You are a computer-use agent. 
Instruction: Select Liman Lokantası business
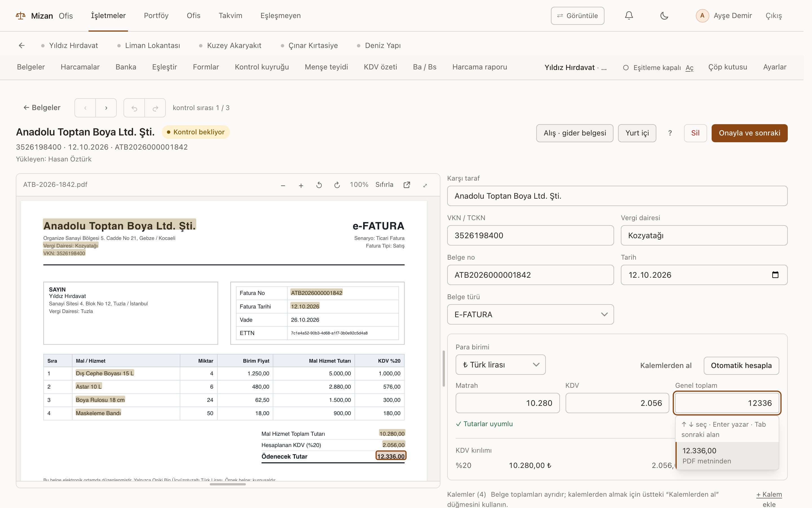click(149, 45)
